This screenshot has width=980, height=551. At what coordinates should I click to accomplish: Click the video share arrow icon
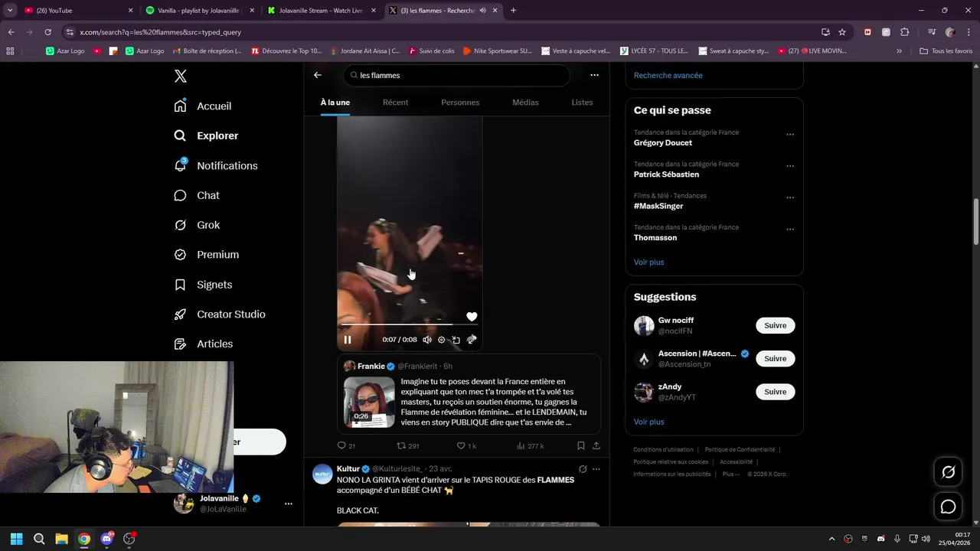pyautogui.click(x=472, y=340)
